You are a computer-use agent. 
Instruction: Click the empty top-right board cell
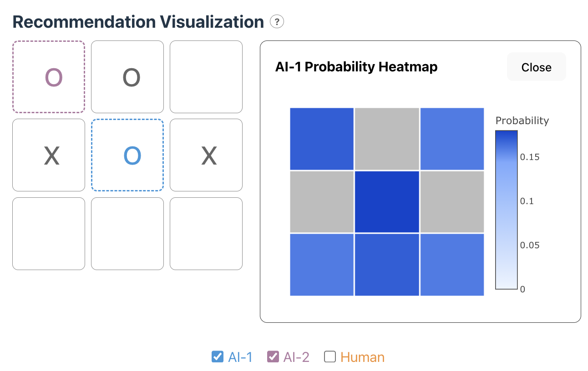point(206,76)
